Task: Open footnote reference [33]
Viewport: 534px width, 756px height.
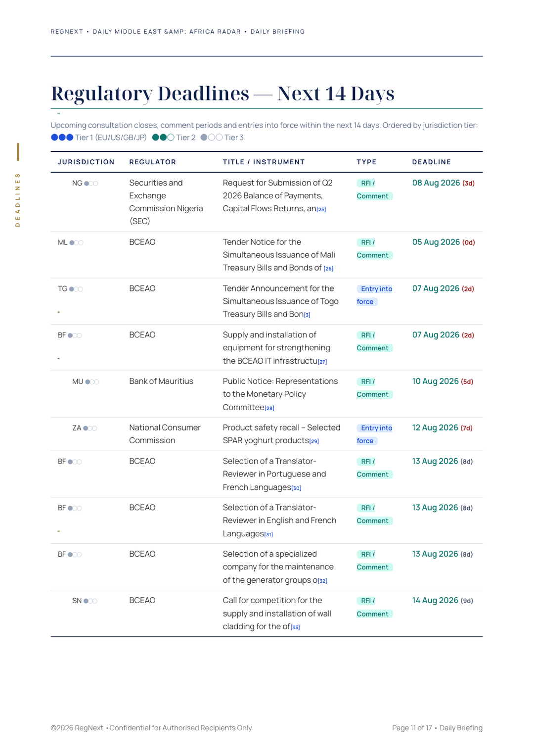Action: tap(295, 627)
